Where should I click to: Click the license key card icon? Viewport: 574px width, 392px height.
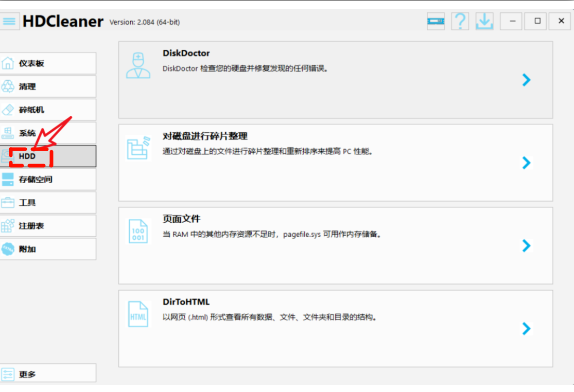click(x=436, y=21)
